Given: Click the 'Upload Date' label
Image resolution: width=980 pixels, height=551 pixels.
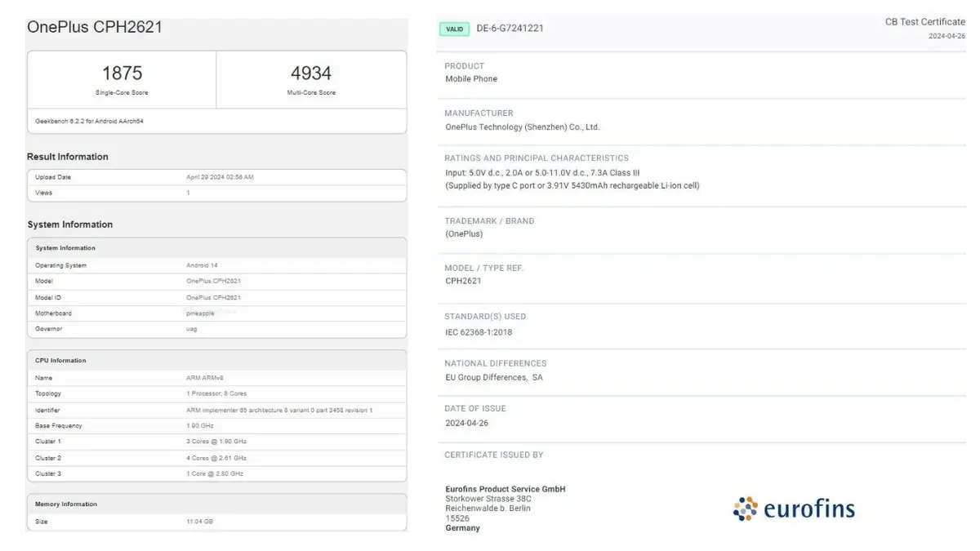Looking at the screenshot, I should pos(53,177).
